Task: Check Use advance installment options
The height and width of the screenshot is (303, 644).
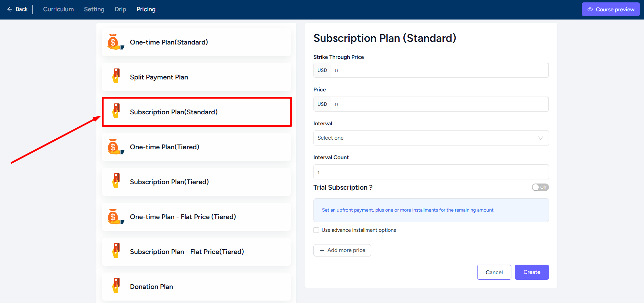Action: pyautogui.click(x=316, y=230)
